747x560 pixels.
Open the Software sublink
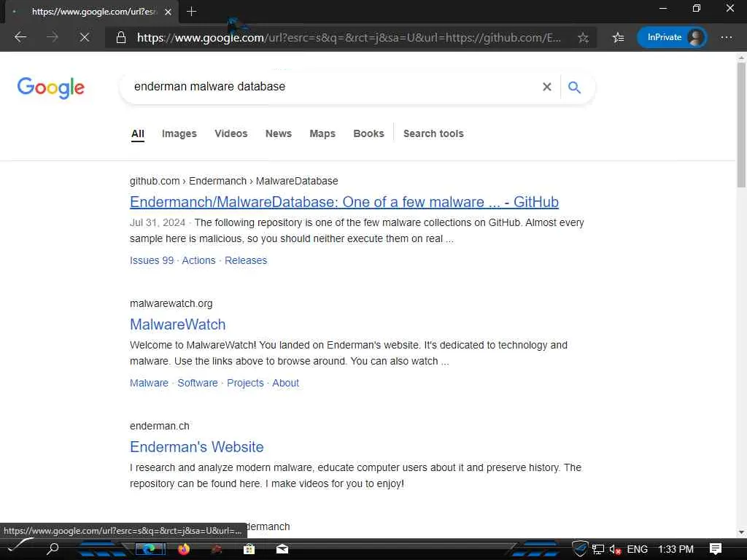[198, 383]
